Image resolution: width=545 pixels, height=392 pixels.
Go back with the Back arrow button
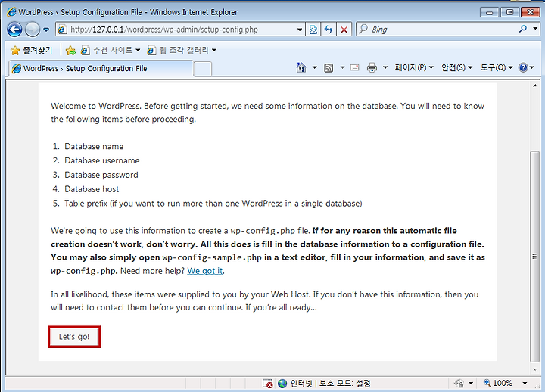[x=14, y=30]
